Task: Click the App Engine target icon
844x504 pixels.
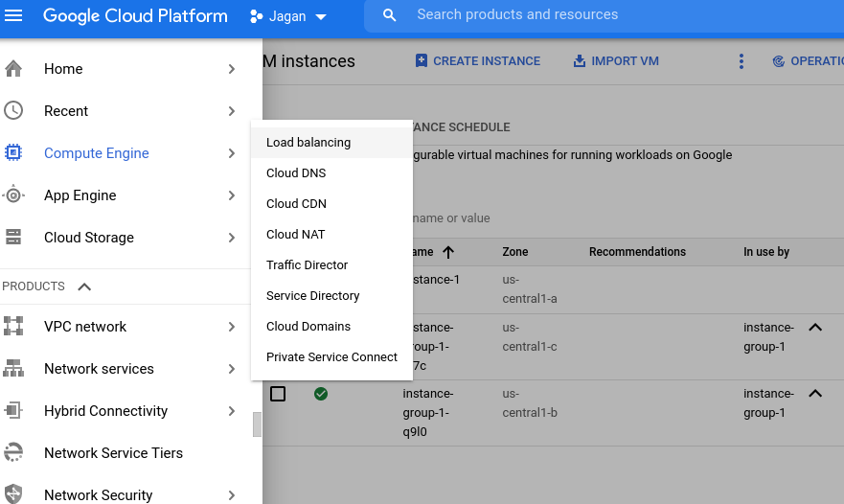Action: click(x=13, y=195)
